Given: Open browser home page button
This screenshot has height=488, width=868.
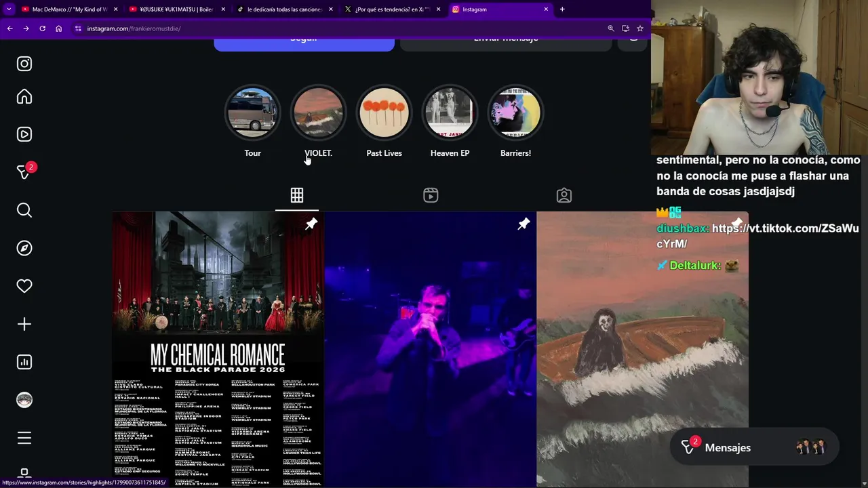Looking at the screenshot, I should (x=58, y=28).
